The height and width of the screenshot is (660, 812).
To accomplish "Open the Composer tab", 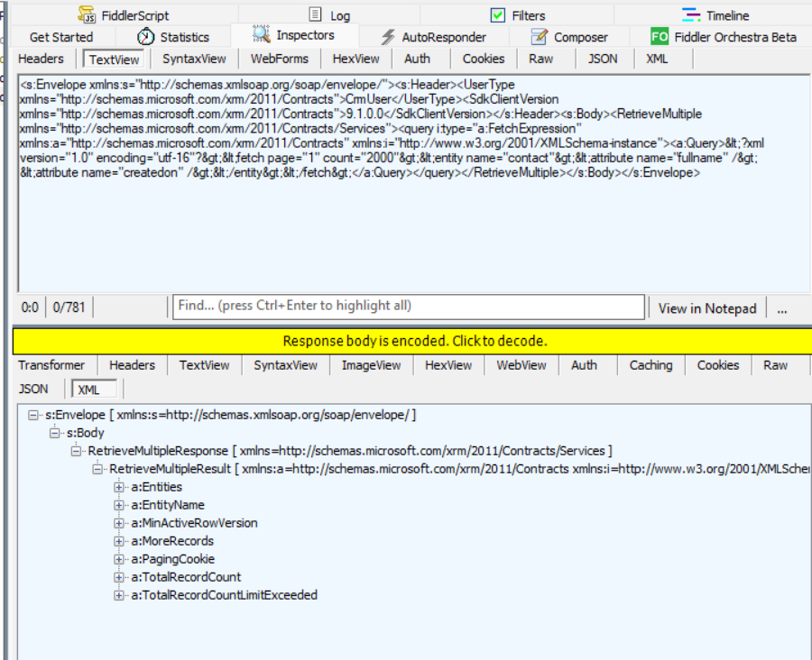I will tap(569, 37).
